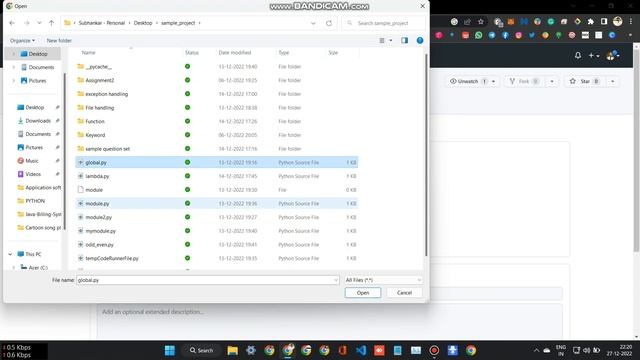Select lambda.py file icon
Viewport: 640px width, 360px height.
click(80, 176)
